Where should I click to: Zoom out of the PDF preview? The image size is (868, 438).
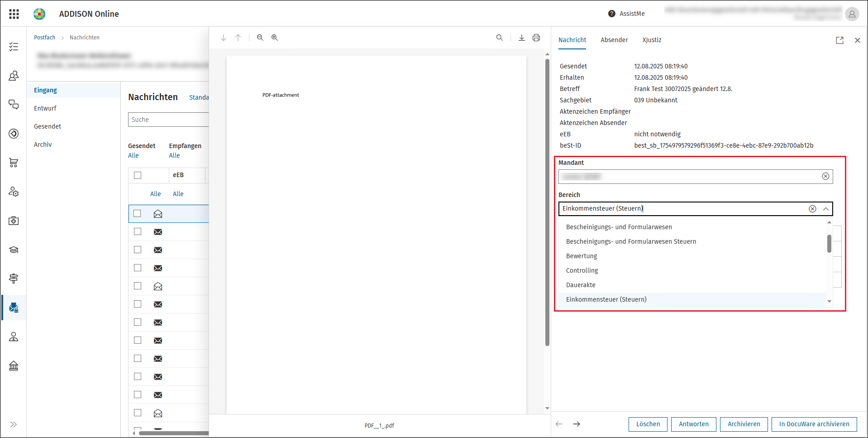pos(260,38)
